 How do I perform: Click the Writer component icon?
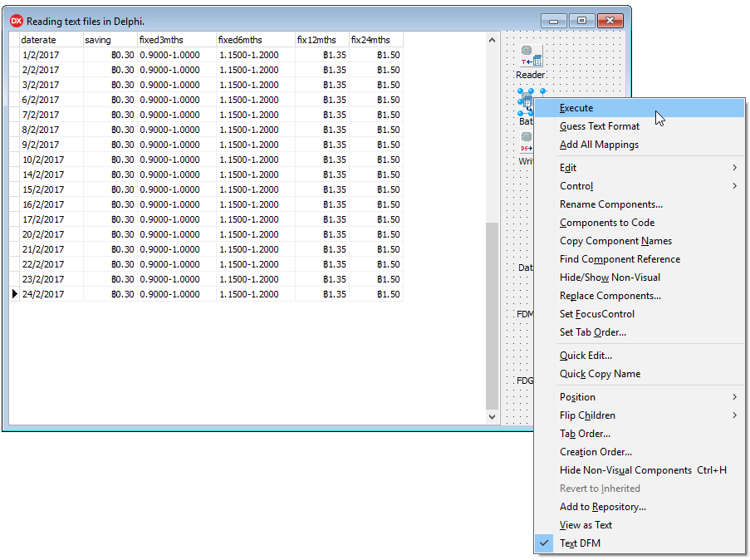click(x=526, y=143)
